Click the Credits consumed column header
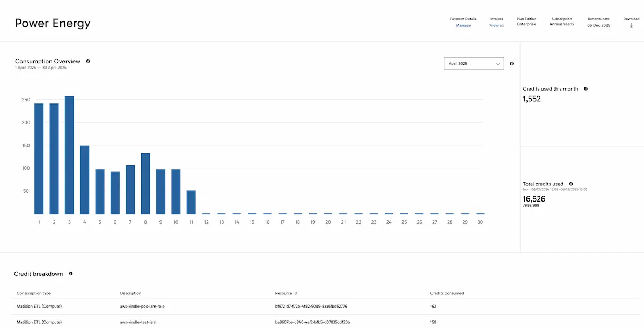 (x=447, y=293)
